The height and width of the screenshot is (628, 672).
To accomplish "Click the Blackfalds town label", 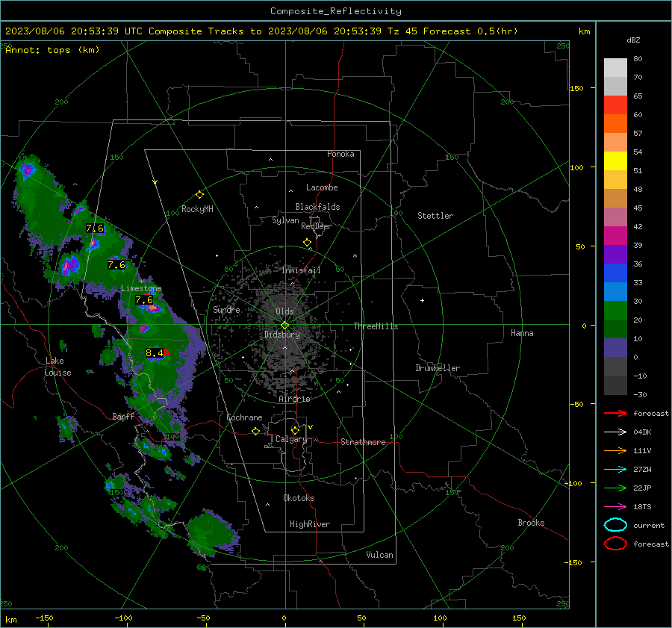I will click(317, 207).
